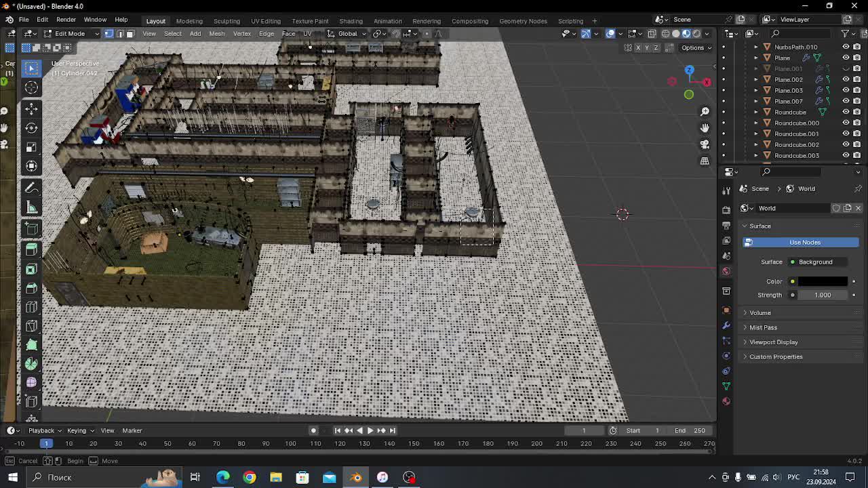Switch perspective/orthographic with grid icon
The height and width of the screenshot is (488, 868).
(x=705, y=161)
